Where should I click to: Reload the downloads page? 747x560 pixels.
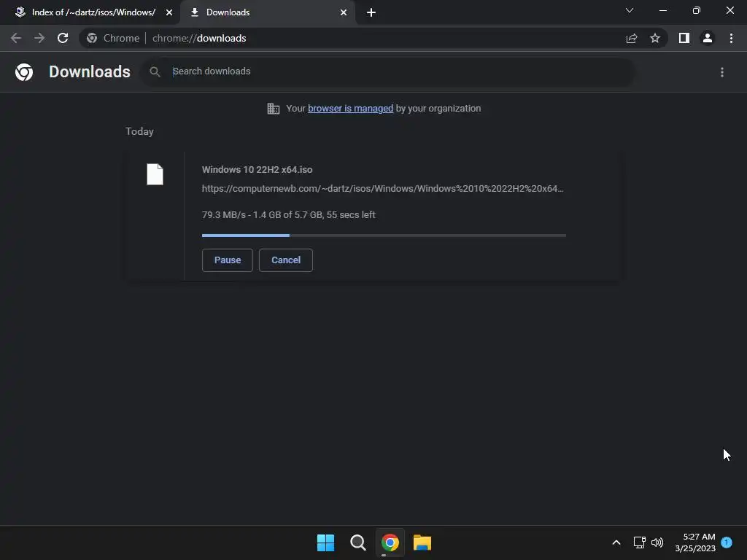pyautogui.click(x=63, y=38)
